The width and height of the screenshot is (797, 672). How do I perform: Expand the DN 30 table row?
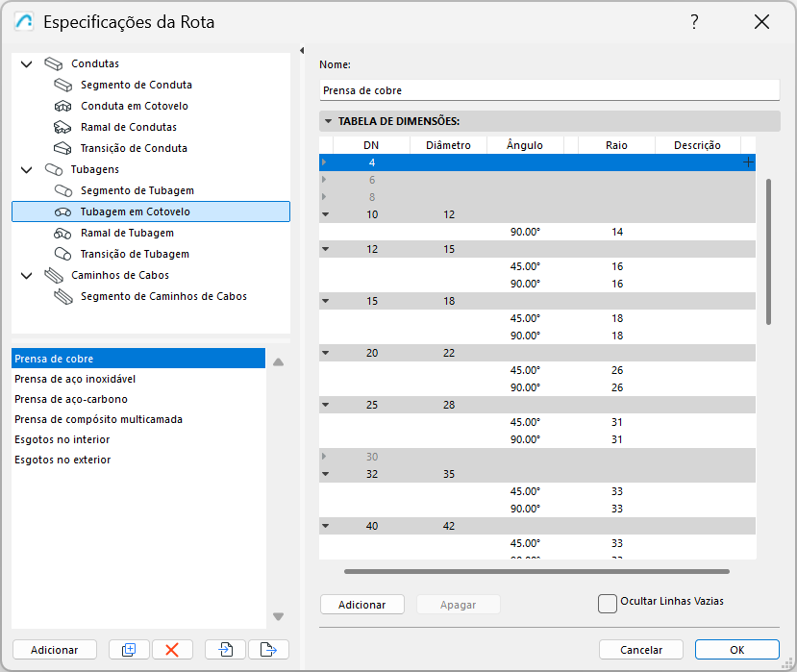325,457
